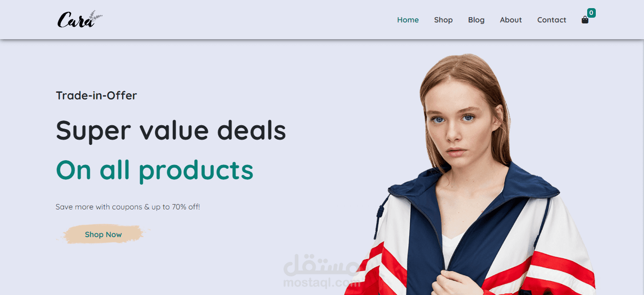Click the peach brush stroke behind Shop Now
Viewport: 644px width, 295px height.
point(103,234)
